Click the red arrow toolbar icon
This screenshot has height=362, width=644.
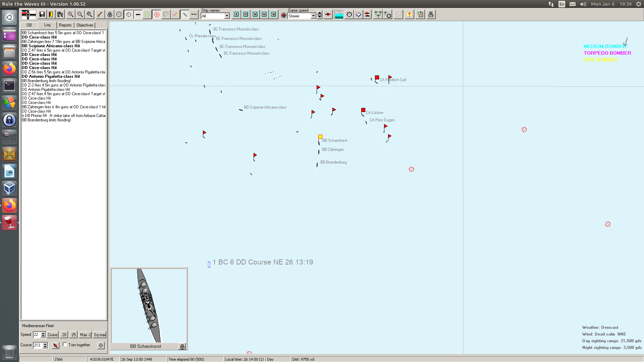pyautogui.click(x=328, y=14)
